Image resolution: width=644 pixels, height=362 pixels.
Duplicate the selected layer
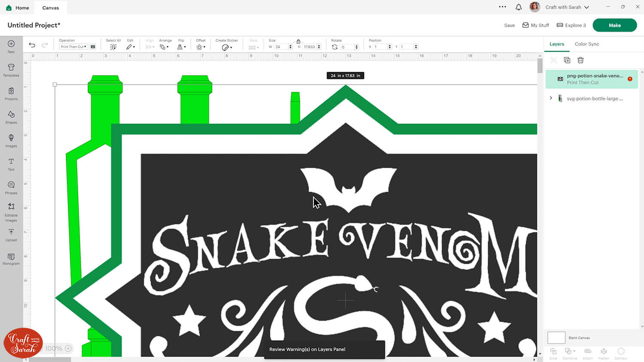point(567,60)
